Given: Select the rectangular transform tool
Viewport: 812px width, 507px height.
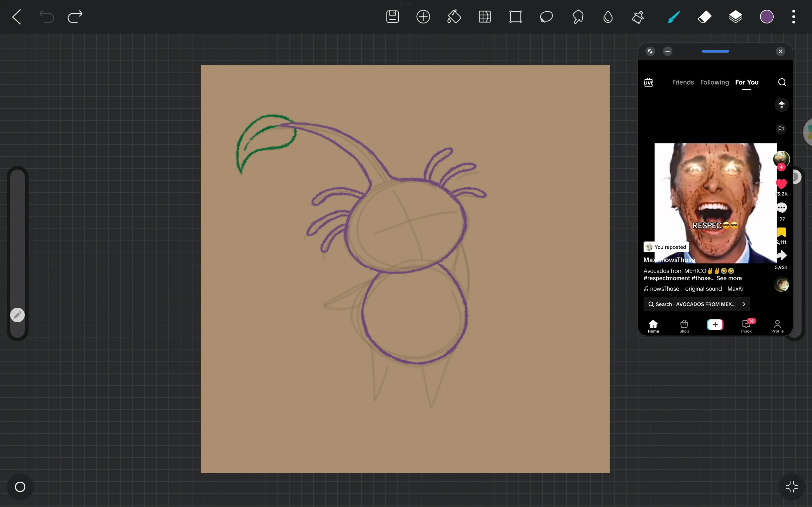Looking at the screenshot, I should tap(515, 16).
